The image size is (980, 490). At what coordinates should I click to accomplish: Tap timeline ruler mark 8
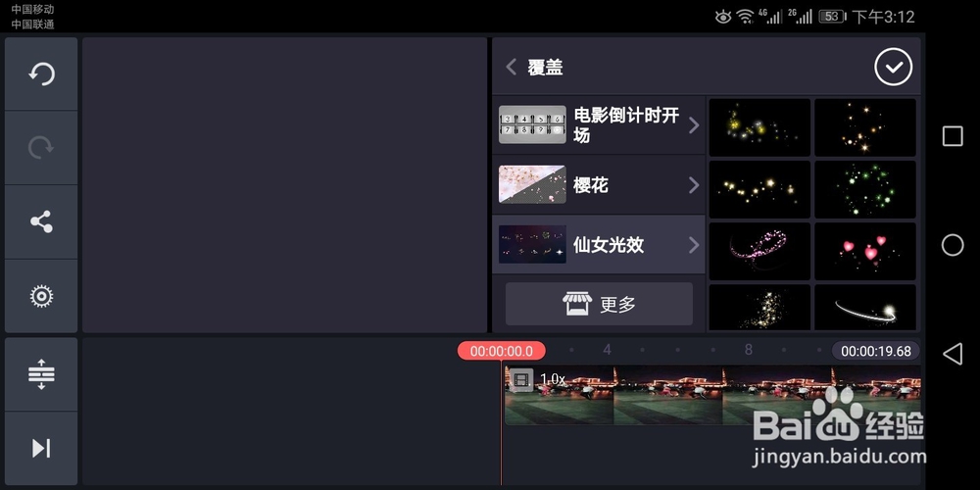coord(748,350)
